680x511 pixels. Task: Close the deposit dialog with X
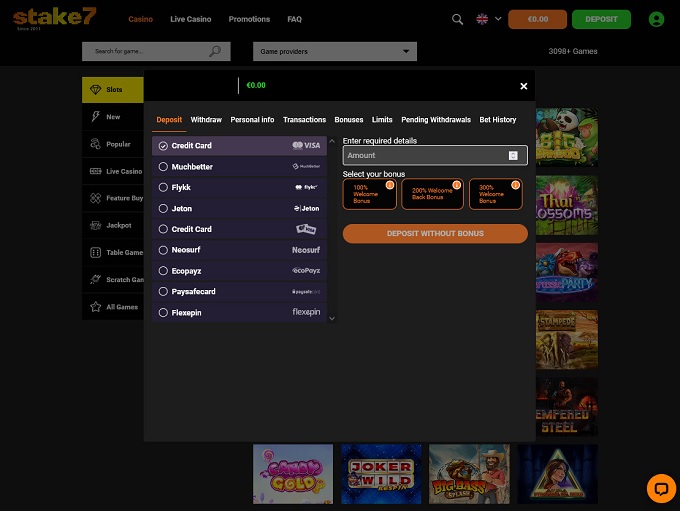click(x=524, y=86)
